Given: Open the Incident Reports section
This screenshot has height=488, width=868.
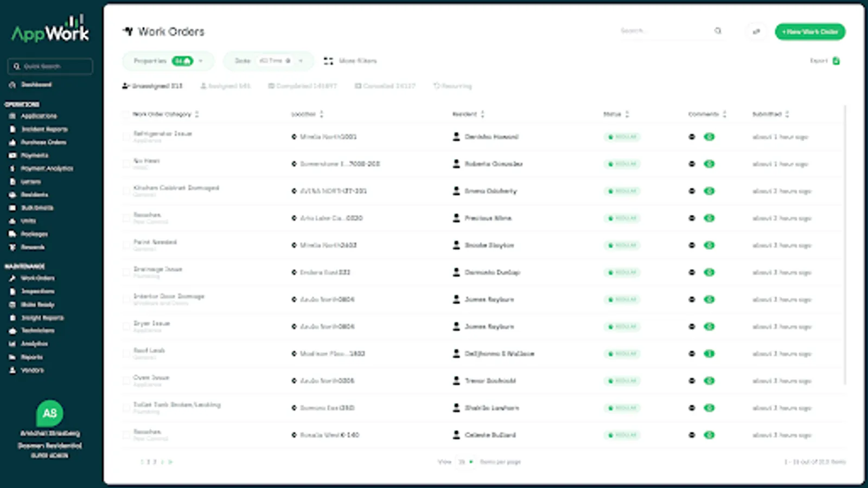Looking at the screenshot, I should [44, 129].
